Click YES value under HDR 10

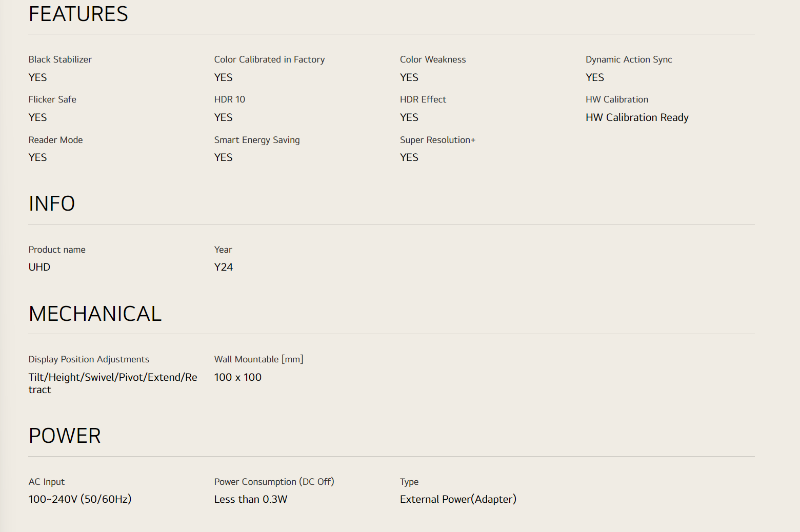[x=224, y=117]
